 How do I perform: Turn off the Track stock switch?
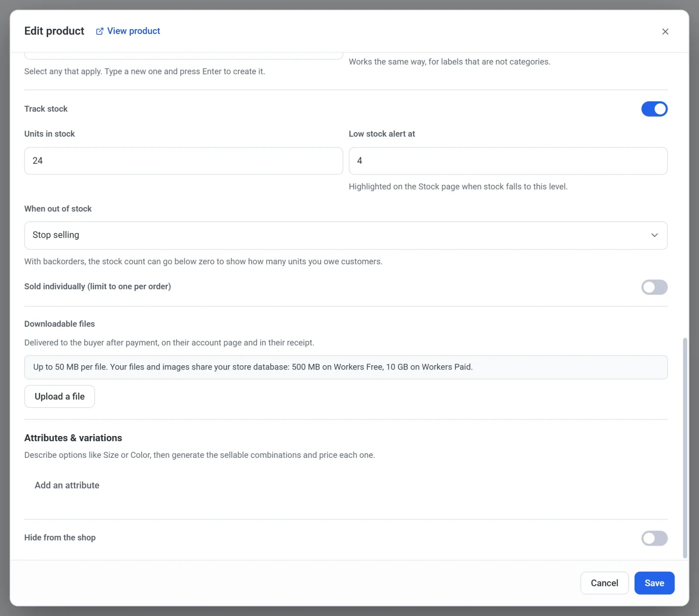coord(654,109)
